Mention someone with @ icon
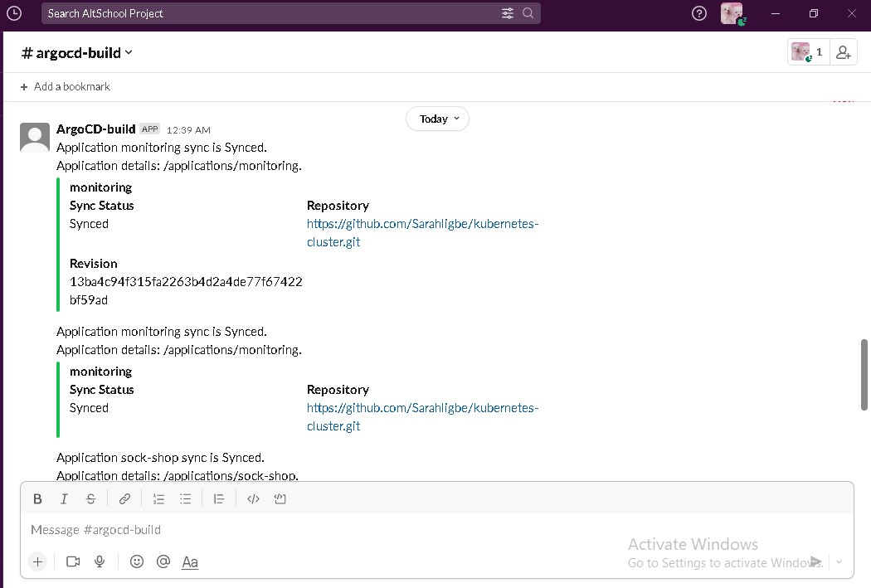The height and width of the screenshot is (588, 871). (163, 562)
